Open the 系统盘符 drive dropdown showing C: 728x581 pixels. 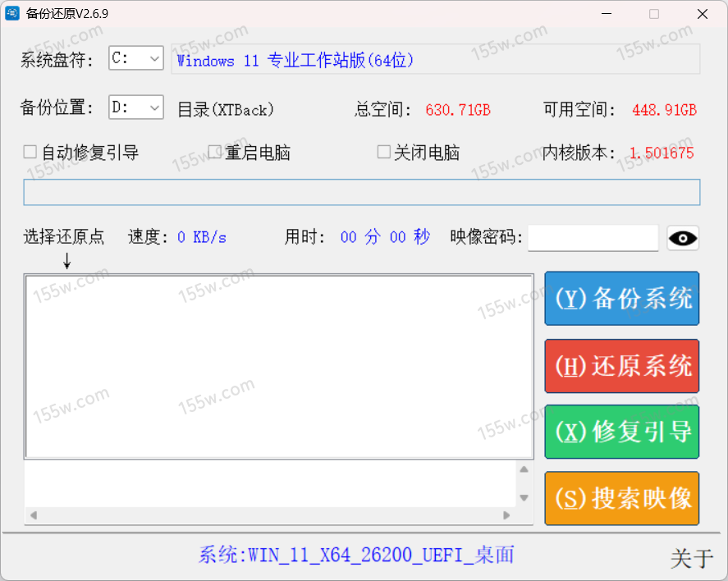[136, 58]
